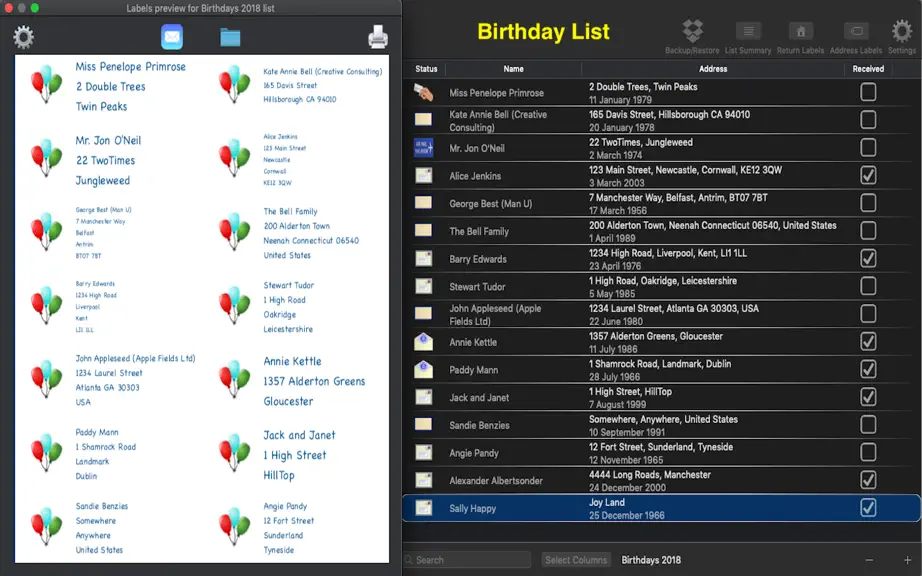
Task: Click the printer icon in Labels preview
Action: tap(378, 37)
